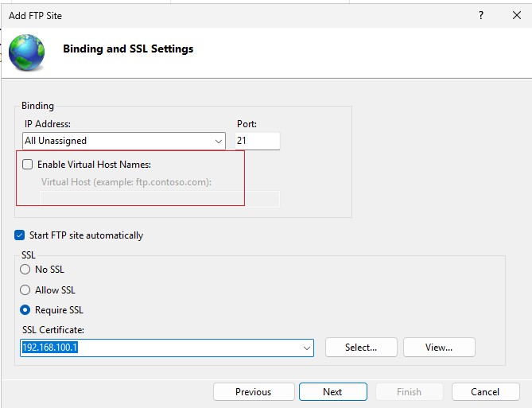Close the Add FTP Site dialog
The image size is (532, 408).
(517, 15)
